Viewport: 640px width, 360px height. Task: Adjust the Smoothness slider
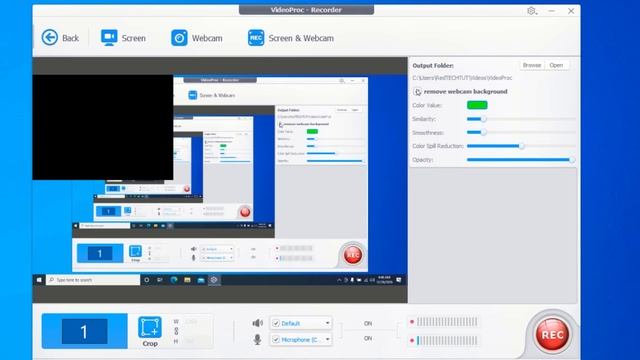[521, 133]
